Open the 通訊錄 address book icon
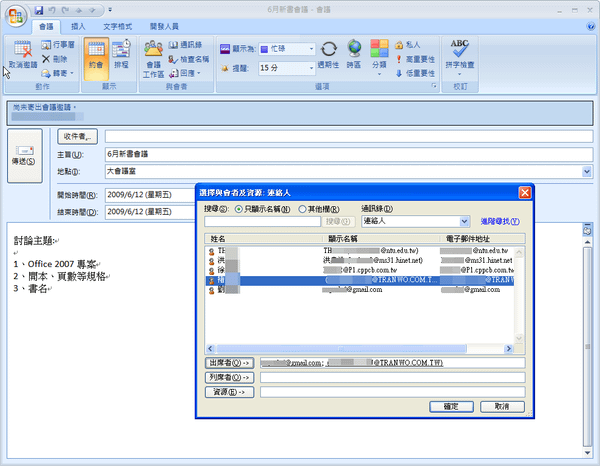Viewport: 600px width, 466px height. [x=185, y=45]
